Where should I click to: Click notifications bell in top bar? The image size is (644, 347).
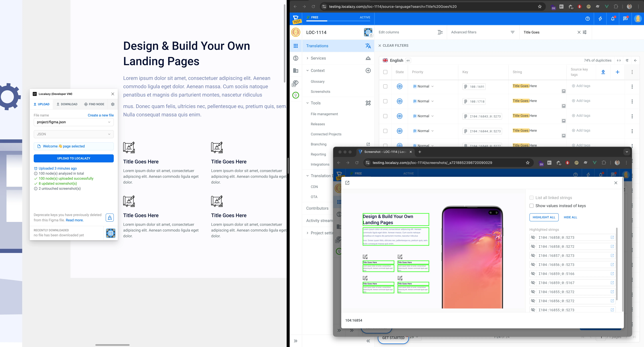click(613, 19)
